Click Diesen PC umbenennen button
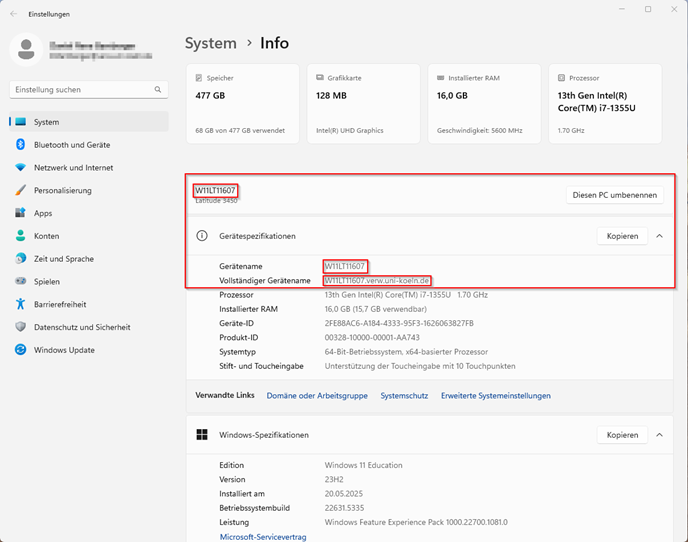The image size is (688, 542). 615,195
